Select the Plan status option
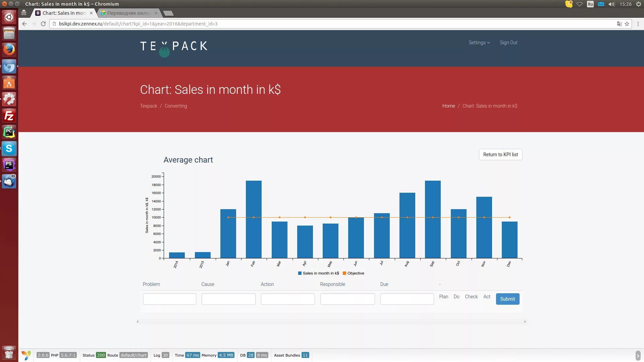 (x=443, y=297)
